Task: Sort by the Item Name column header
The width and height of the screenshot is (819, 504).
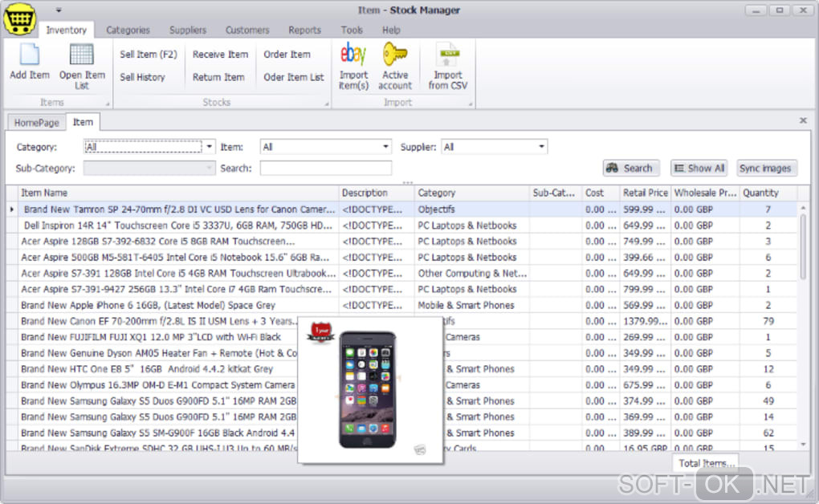Action: 178,193
